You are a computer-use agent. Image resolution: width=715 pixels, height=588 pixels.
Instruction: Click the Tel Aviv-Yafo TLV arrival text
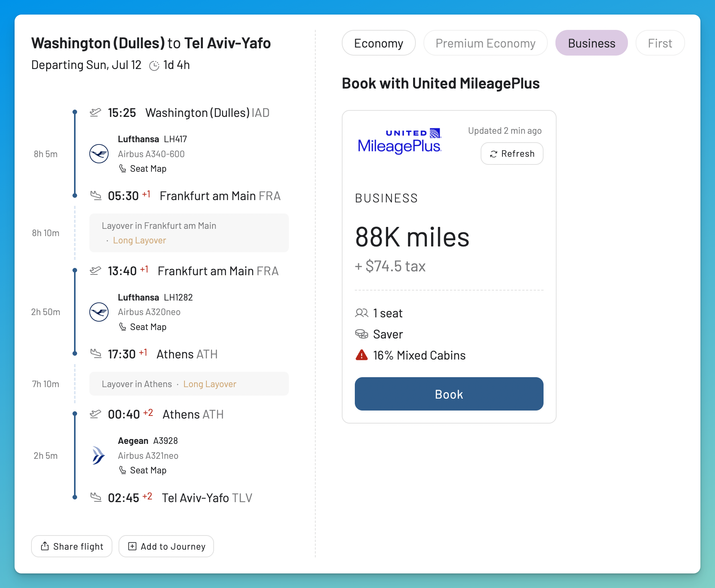click(207, 498)
